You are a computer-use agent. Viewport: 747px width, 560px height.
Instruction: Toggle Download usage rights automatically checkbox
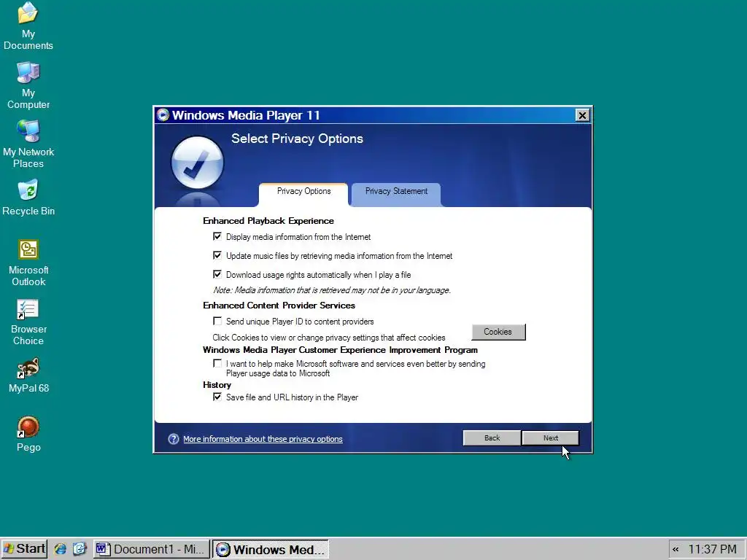tap(217, 275)
